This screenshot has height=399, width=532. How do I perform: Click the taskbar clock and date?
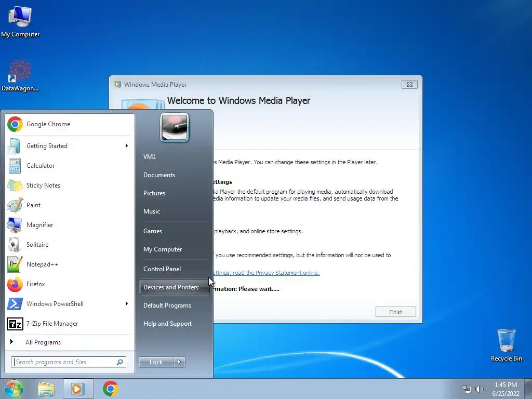[x=506, y=389]
